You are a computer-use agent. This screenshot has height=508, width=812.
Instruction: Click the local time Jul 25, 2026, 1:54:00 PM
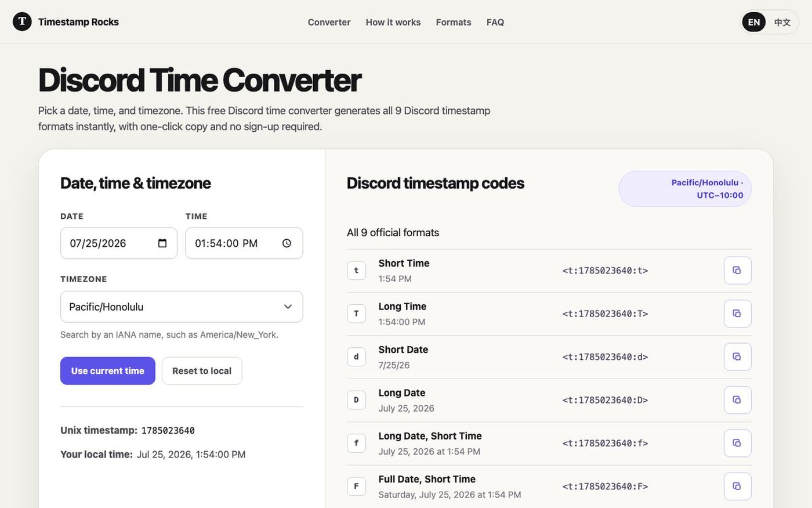pos(191,455)
